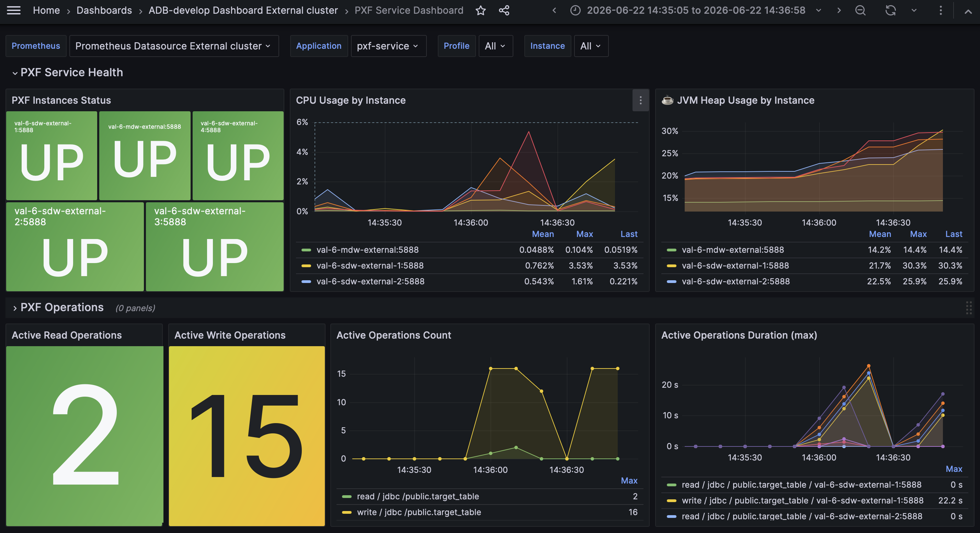Image resolution: width=980 pixels, height=533 pixels.
Task: Change color of CPU val-6-mdw-external green swatch
Action: pos(306,250)
